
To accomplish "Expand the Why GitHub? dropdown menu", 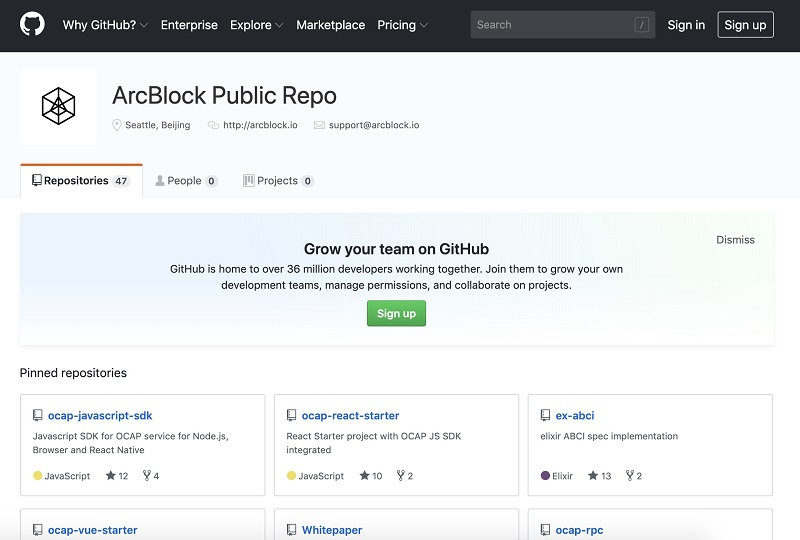I will [x=105, y=25].
